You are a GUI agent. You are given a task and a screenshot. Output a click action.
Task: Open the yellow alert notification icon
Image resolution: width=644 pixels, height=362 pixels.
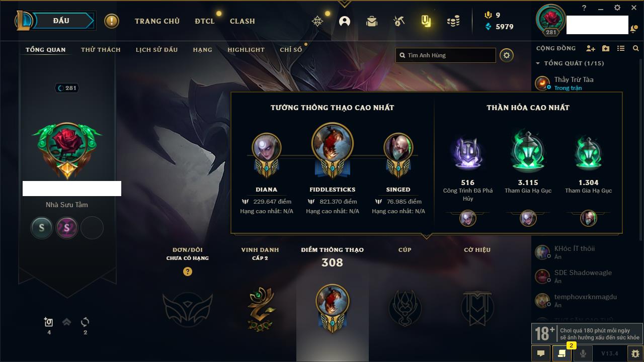tap(112, 21)
